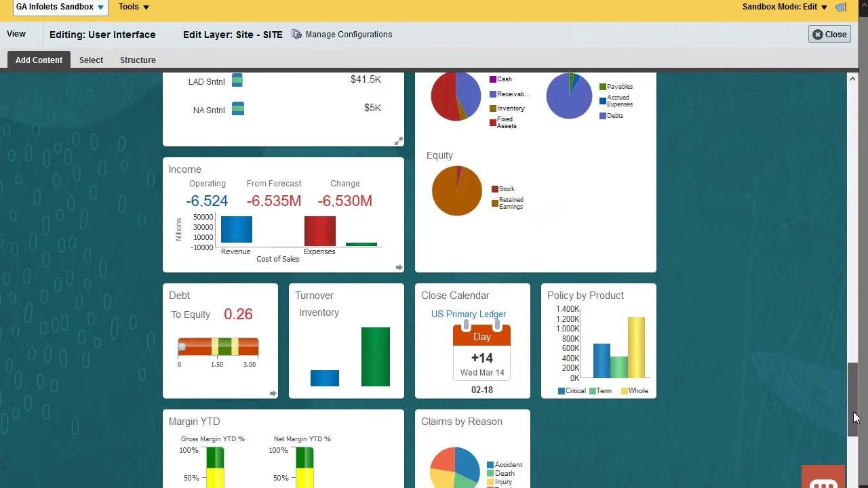Click the -6.524 Operating value

(x=207, y=201)
